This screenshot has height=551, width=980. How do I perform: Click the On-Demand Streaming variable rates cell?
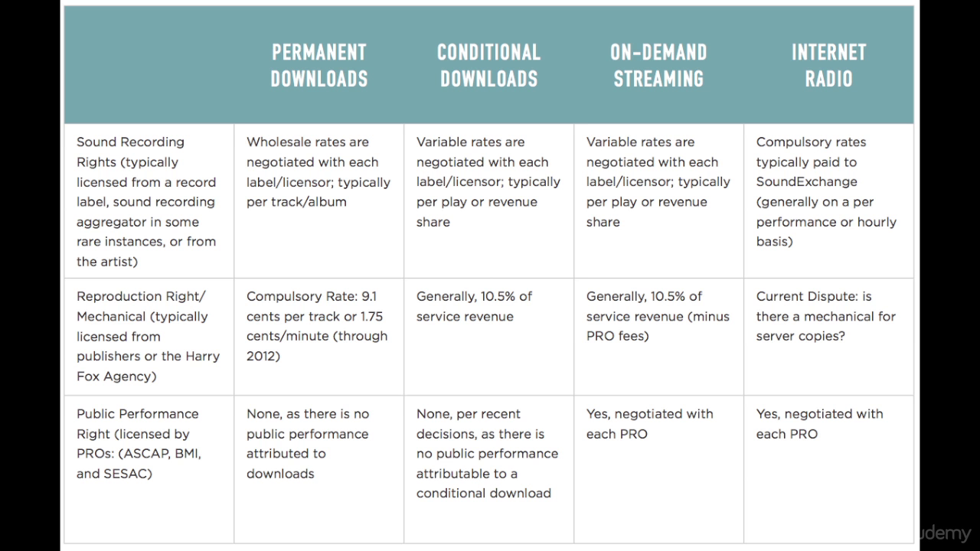pyautogui.click(x=658, y=182)
